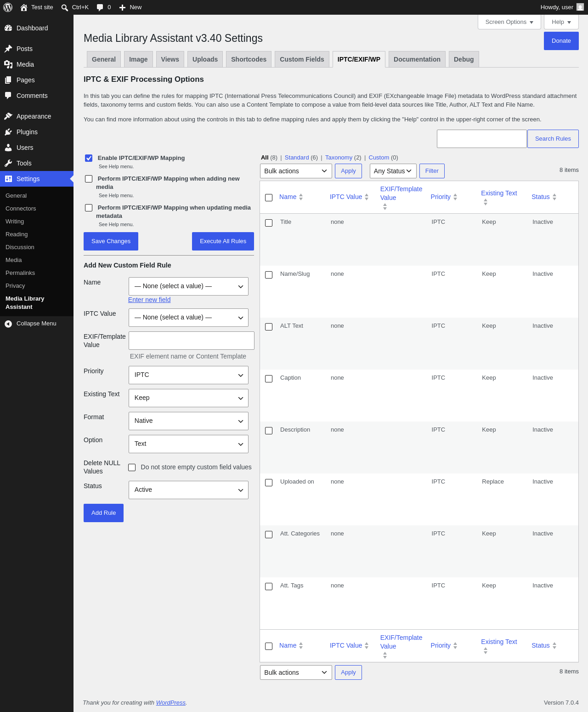Switch to the Custom Fields tab
The height and width of the screenshot is (712, 588).
[302, 59]
